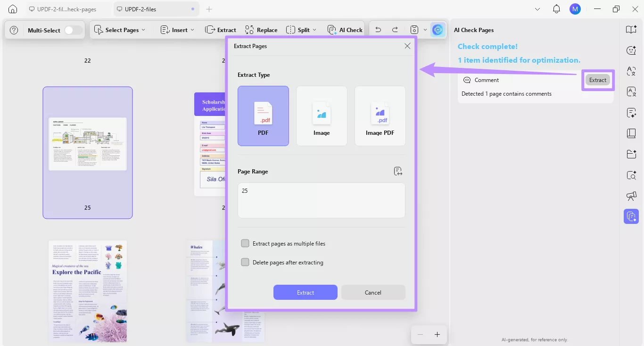The height and width of the screenshot is (346, 644).
Task: Click the page number label 22
Action: (x=88, y=60)
